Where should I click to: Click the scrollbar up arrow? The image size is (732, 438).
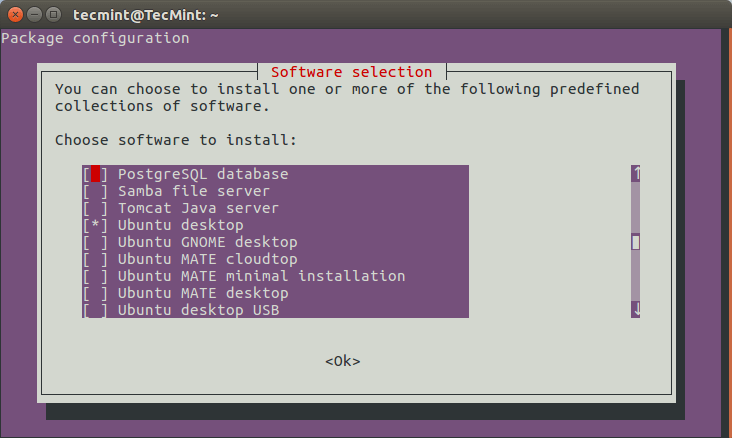click(635, 174)
